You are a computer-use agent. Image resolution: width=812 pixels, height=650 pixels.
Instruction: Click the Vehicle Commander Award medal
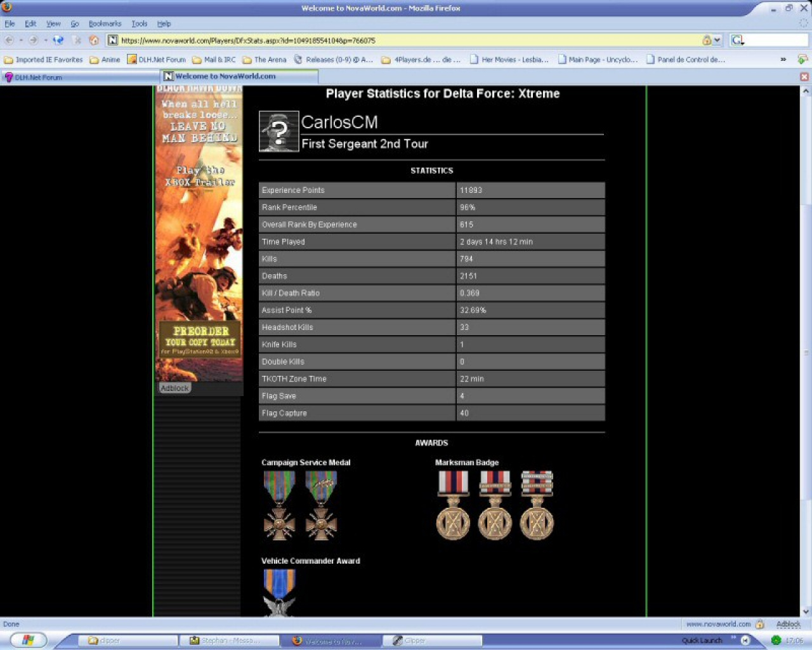coord(279,593)
